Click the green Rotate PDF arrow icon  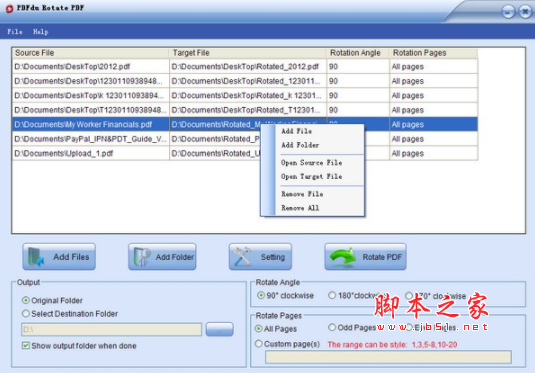(343, 257)
